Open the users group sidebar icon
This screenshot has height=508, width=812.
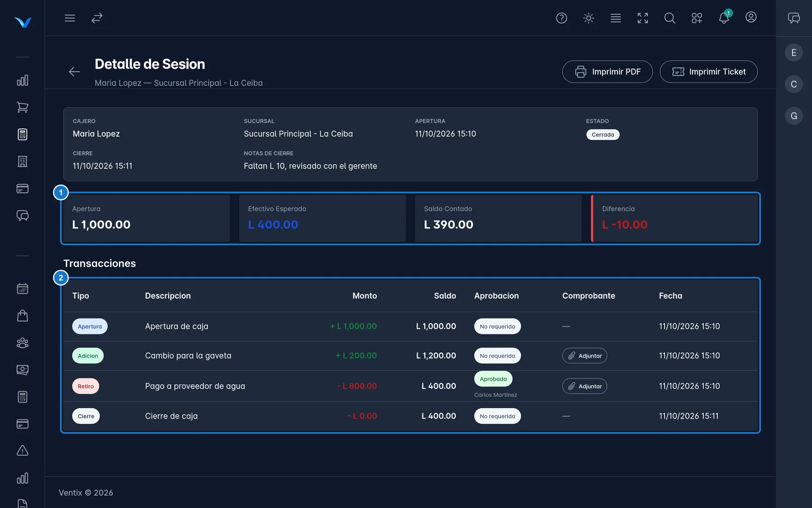click(23, 343)
